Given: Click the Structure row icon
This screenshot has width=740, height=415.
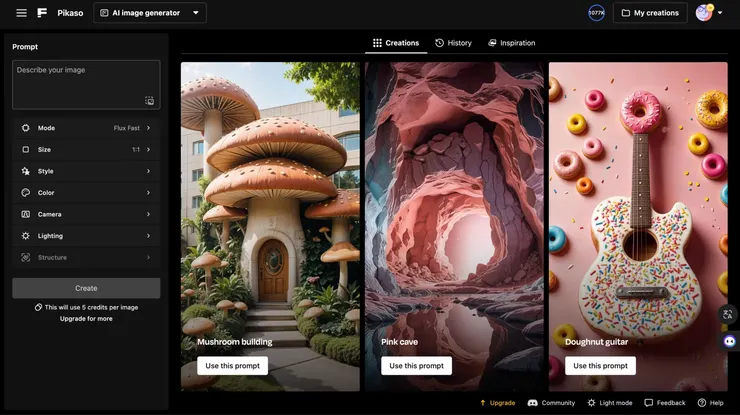Looking at the screenshot, I should point(25,257).
